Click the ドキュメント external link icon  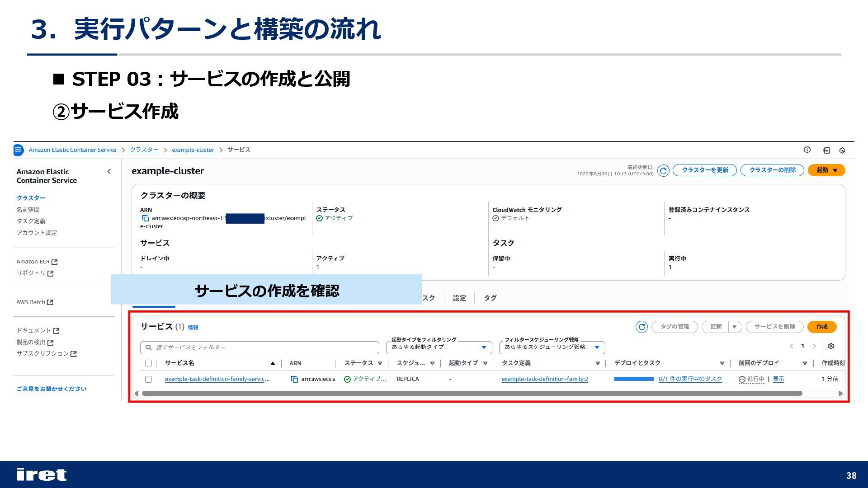pos(57,331)
